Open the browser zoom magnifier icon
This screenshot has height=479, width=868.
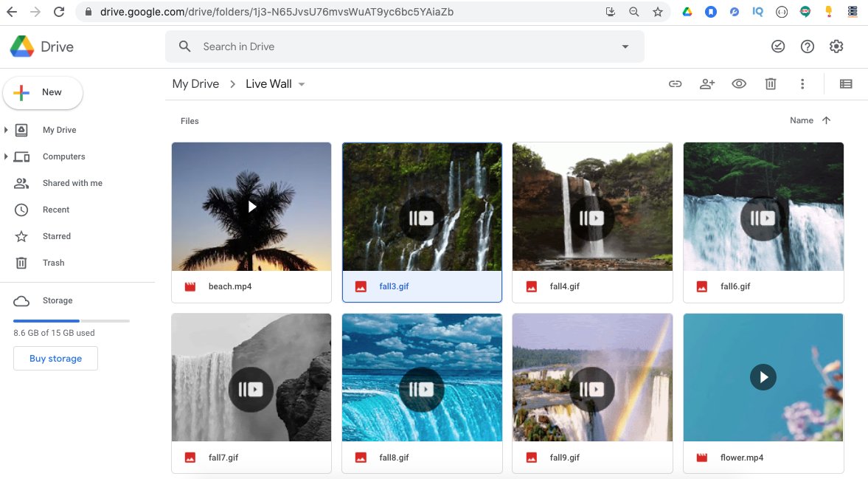(633, 12)
